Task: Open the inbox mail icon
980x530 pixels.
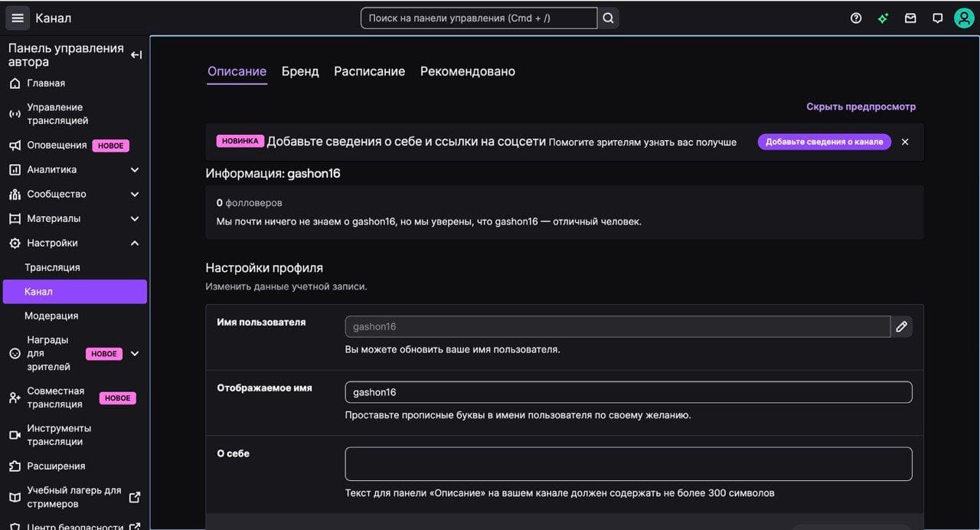Action: pos(910,18)
